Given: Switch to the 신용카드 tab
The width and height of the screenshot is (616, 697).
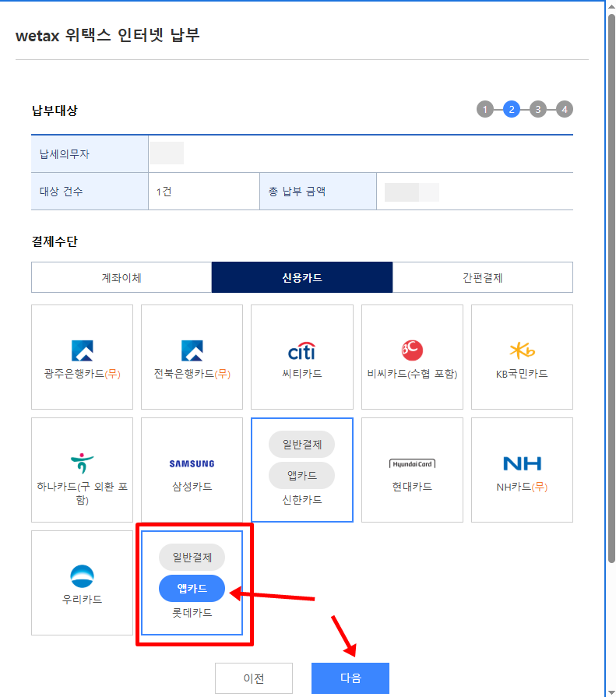Looking at the screenshot, I should tap(302, 277).
